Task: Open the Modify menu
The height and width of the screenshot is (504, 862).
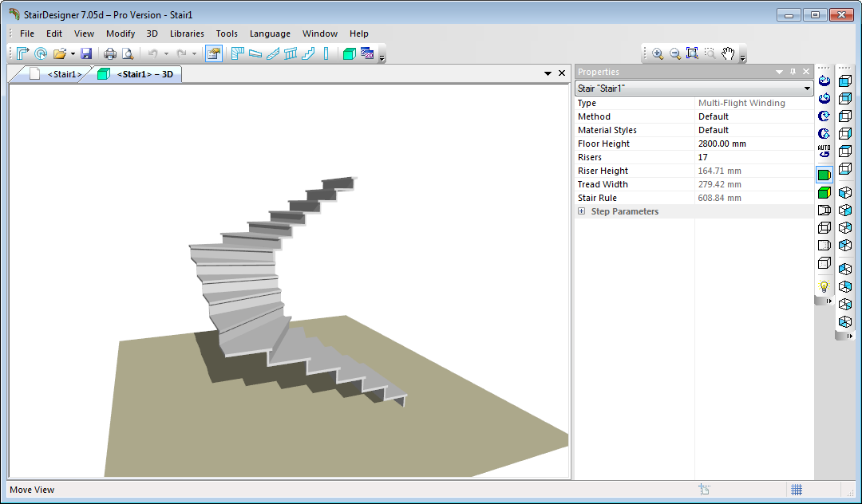Action: [121, 33]
